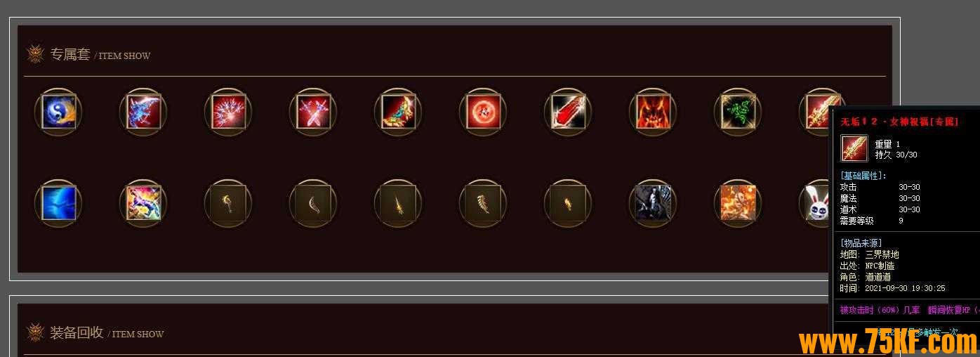Select the yin-yang symbol item icon
This screenshot has height=357, width=980.
pyautogui.click(x=58, y=112)
